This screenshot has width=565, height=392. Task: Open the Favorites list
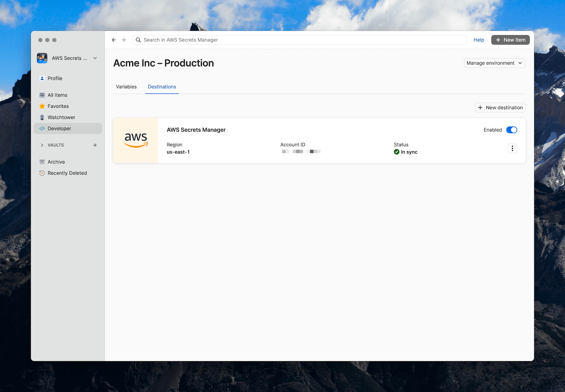(58, 106)
